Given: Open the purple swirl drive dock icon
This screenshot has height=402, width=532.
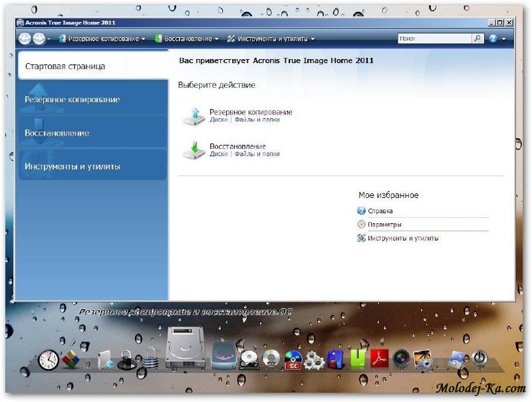Looking at the screenshot, I should [223, 355].
